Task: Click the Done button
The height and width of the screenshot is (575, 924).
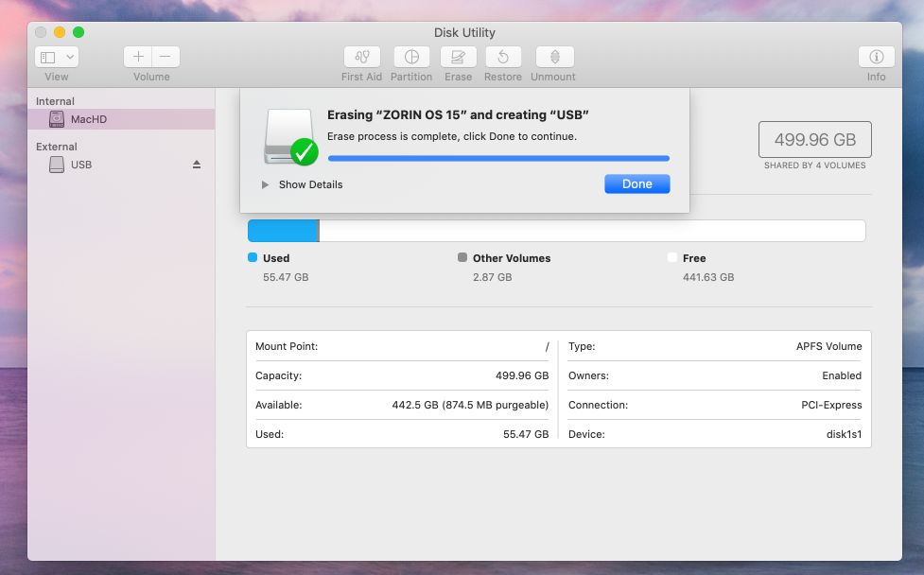Action: coord(636,184)
